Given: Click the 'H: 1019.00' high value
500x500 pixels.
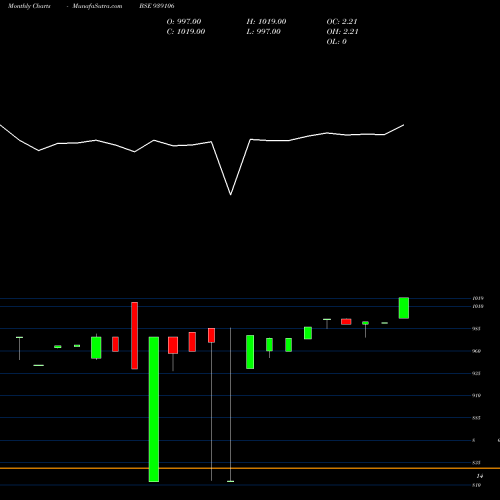Looking at the screenshot, I should 266,21.
